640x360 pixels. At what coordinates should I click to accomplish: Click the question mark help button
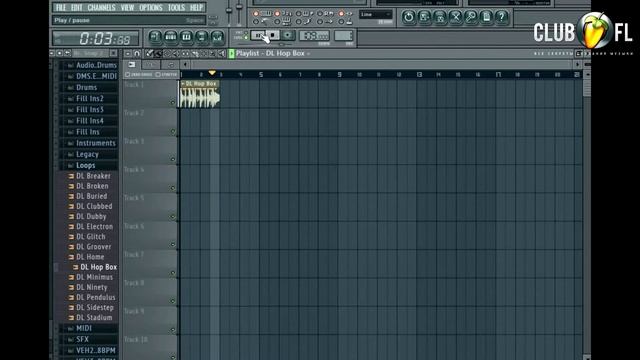502,17
